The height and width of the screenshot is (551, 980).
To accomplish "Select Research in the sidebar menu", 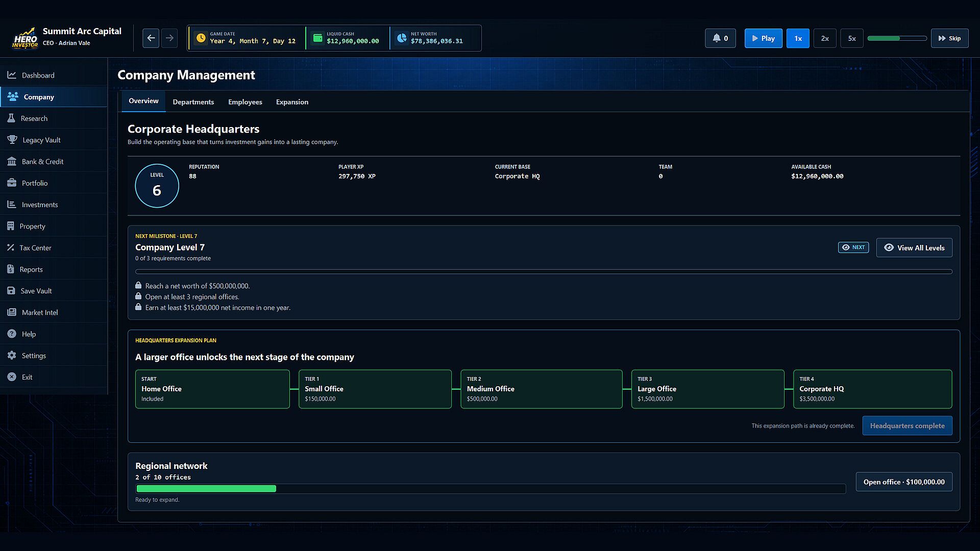I will 54,118.
